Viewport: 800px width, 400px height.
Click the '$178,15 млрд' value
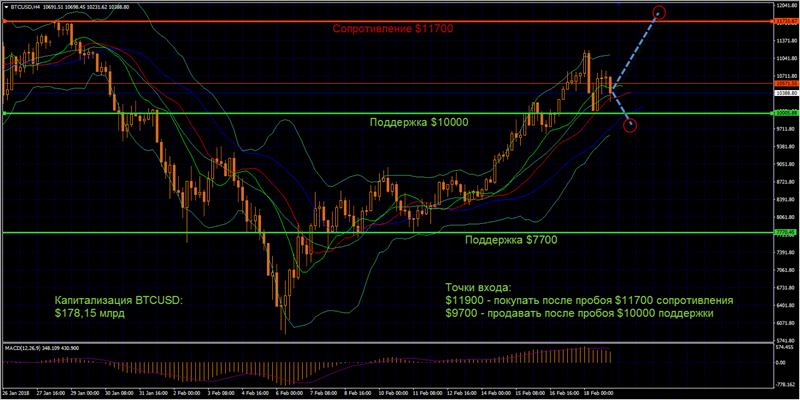tap(89, 313)
